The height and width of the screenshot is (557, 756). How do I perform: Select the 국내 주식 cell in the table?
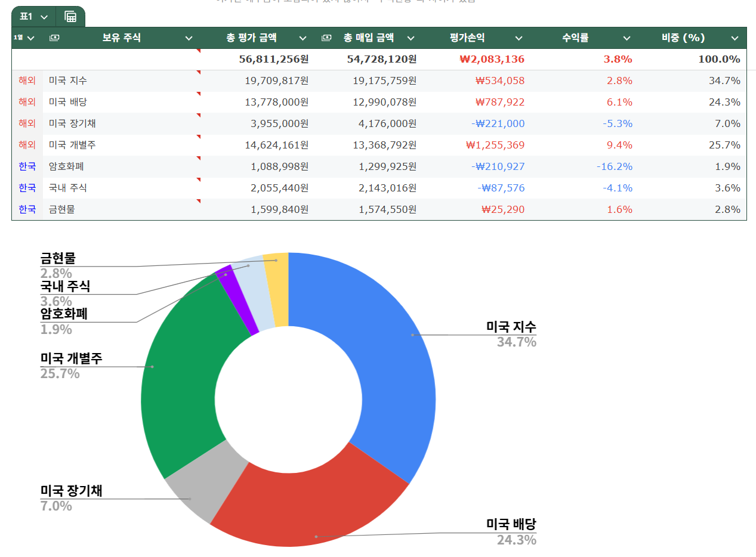click(x=122, y=188)
